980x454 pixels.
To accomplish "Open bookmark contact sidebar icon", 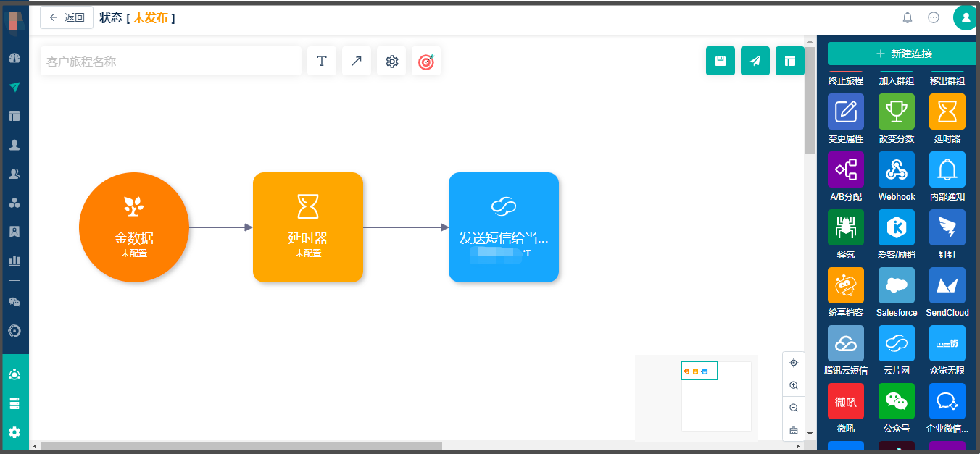I will coord(14,232).
